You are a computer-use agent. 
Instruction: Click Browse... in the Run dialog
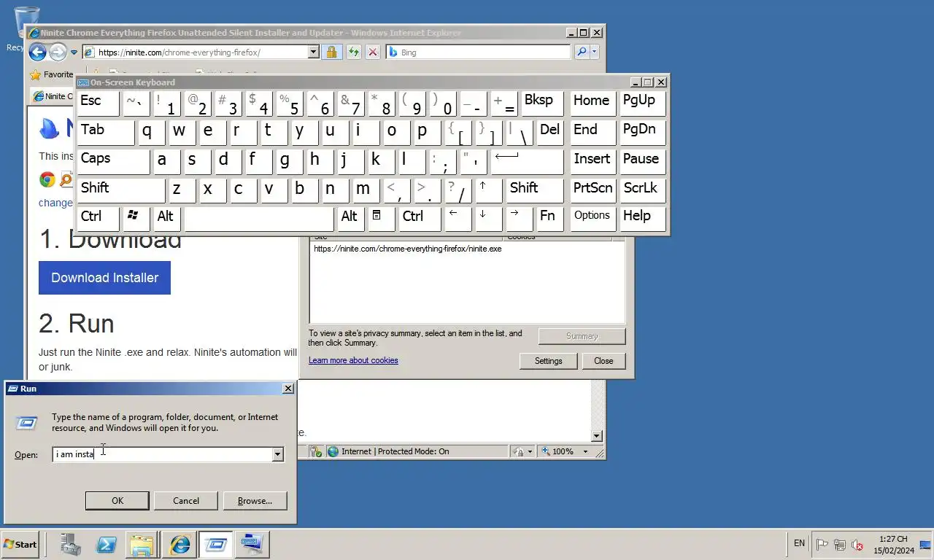click(255, 501)
